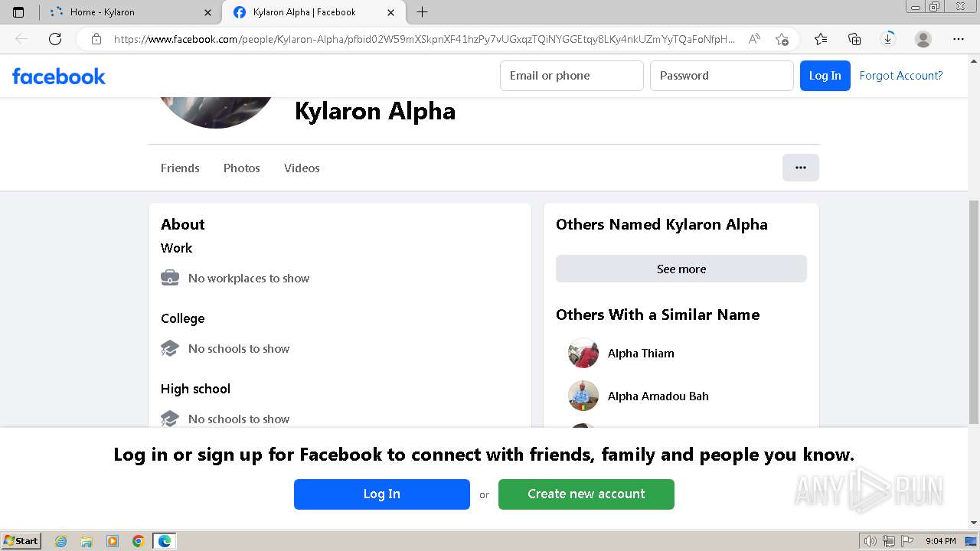The height and width of the screenshot is (551, 980).
Task: Click 'No workplaces to show' text
Action: tap(249, 279)
